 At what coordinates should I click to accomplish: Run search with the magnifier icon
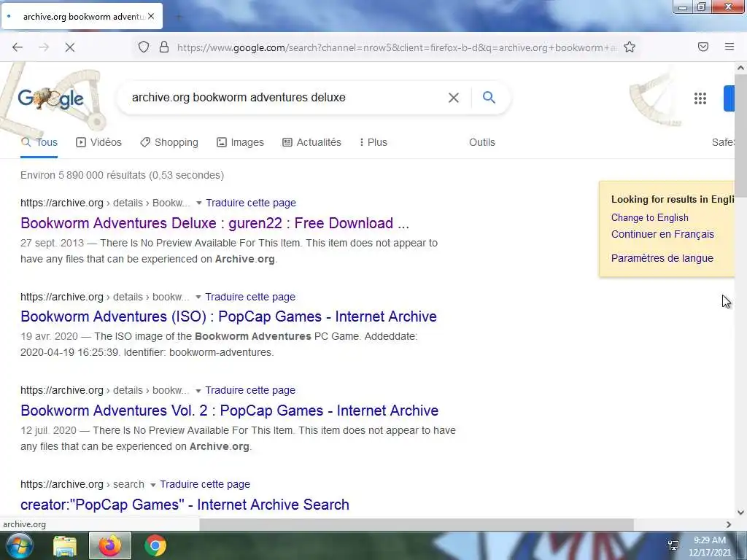click(489, 98)
